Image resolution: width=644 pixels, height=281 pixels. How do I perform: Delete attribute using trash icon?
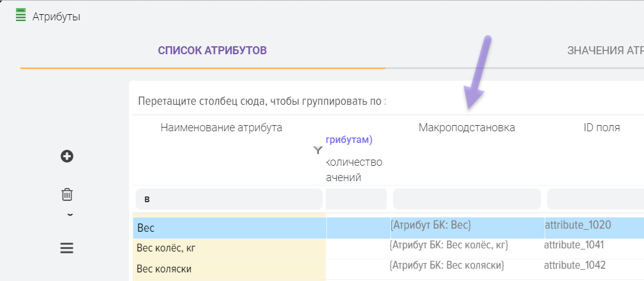[67, 195]
